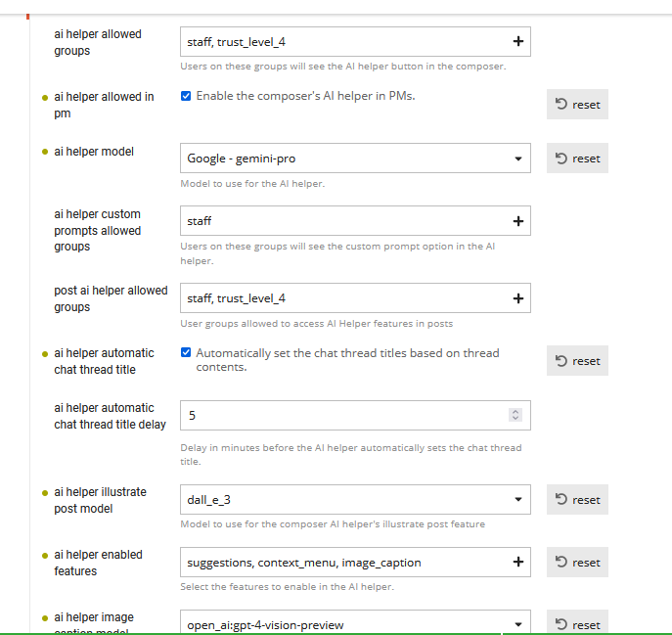This screenshot has height=635, width=672.
Task: Click the 'ai helper enabled features' label
Action: pyautogui.click(x=98, y=563)
